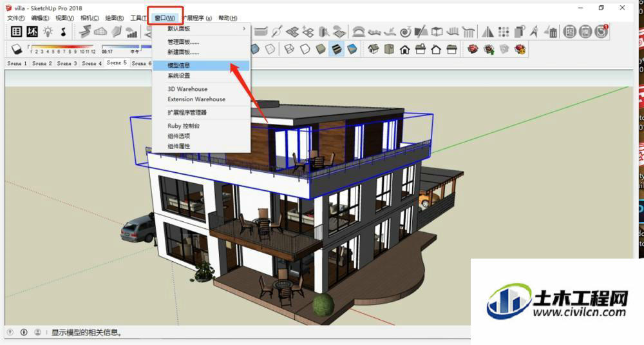Click the gray wireframe dome plugin icon
The height and width of the screenshot is (345, 644).
[100, 31]
